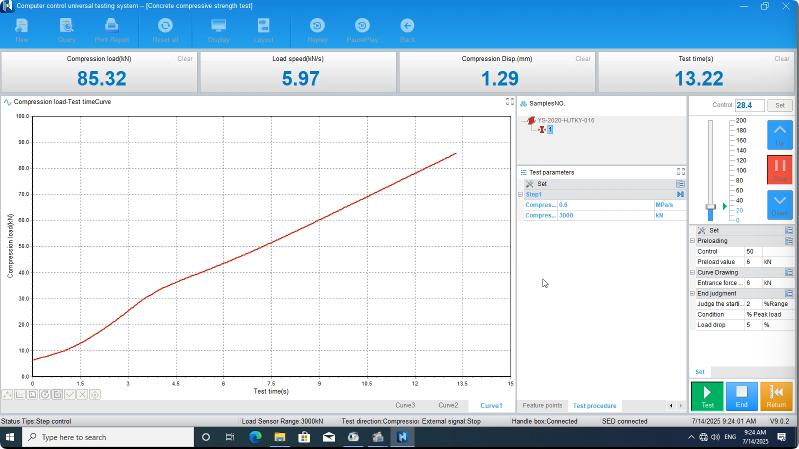
Task: Open the Feature points tab
Action: (x=542, y=406)
